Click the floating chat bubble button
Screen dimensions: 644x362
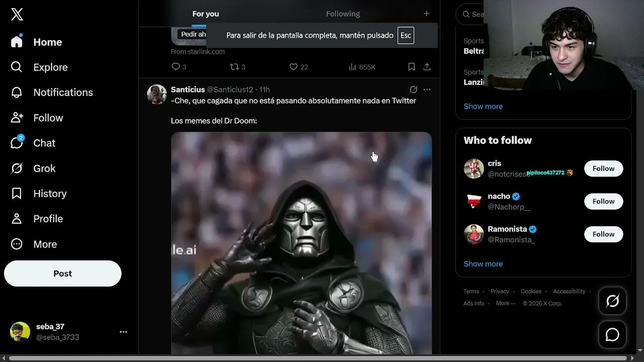612,335
